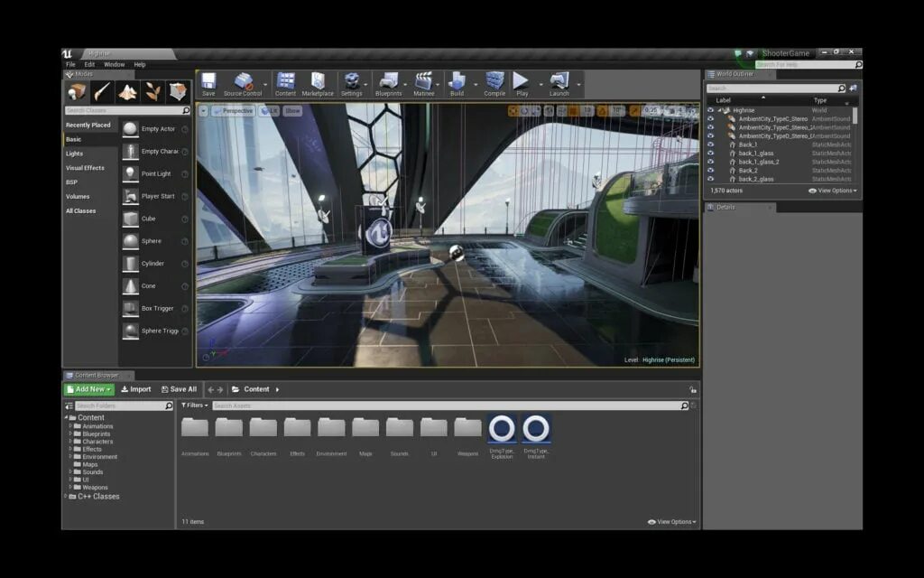Select the Cylinder primitive icon
924x578 pixels.
coord(130,263)
